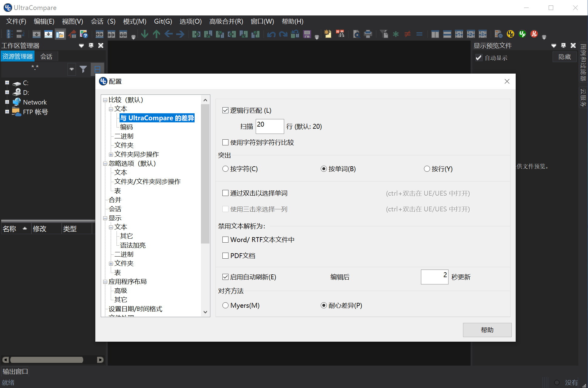Launch the yellow UltraEdit (UE) icon
Screen dimensions: 588x388
pos(510,34)
